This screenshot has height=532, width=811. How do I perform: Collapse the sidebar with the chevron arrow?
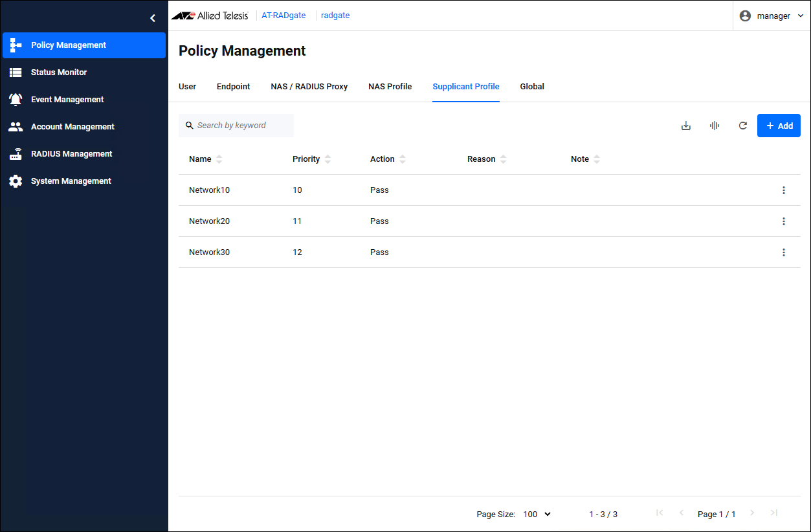[153, 18]
